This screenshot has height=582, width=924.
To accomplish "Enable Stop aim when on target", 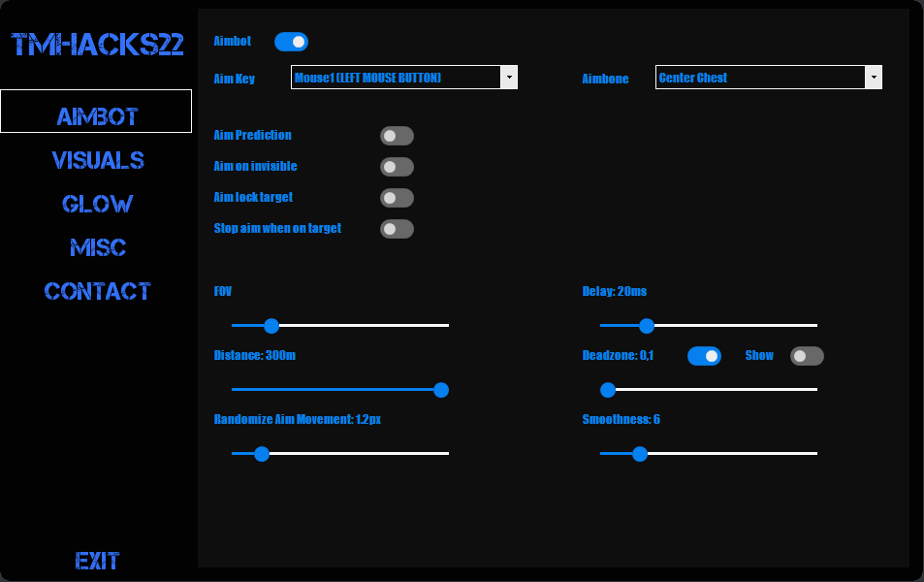I will pos(397,229).
